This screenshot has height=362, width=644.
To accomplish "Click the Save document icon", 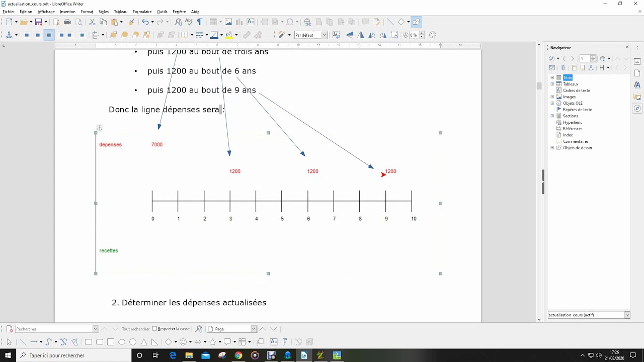I will pyautogui.click(x=38, y=22).
